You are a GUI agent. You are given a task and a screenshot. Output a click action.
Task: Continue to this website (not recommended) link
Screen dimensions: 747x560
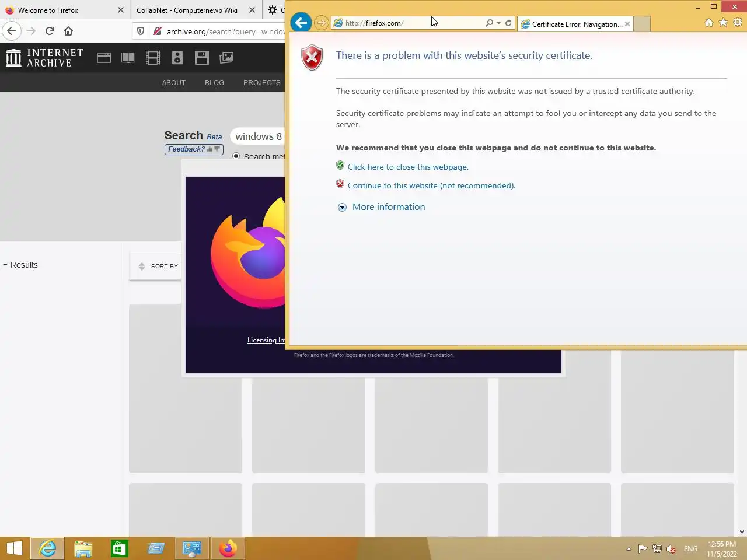click(x=431, y=185)
